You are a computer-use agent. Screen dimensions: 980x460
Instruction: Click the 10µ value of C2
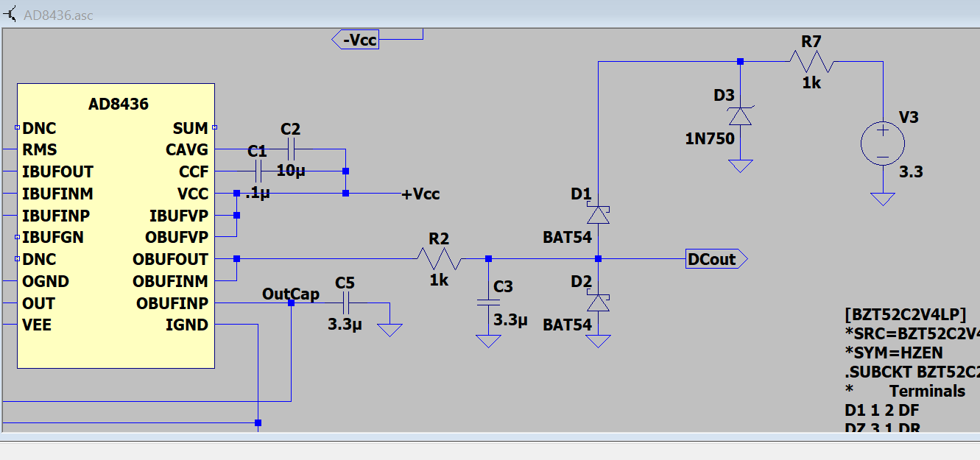[x=291, y=171]
